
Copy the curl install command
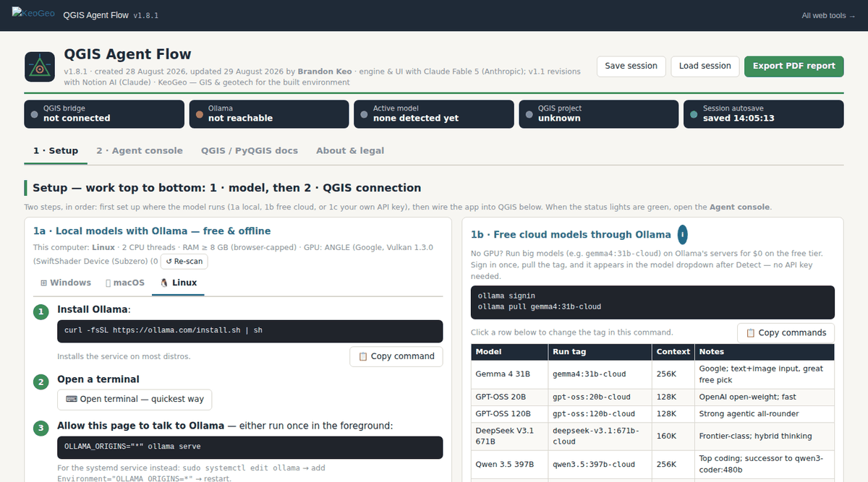pos(396,356)
